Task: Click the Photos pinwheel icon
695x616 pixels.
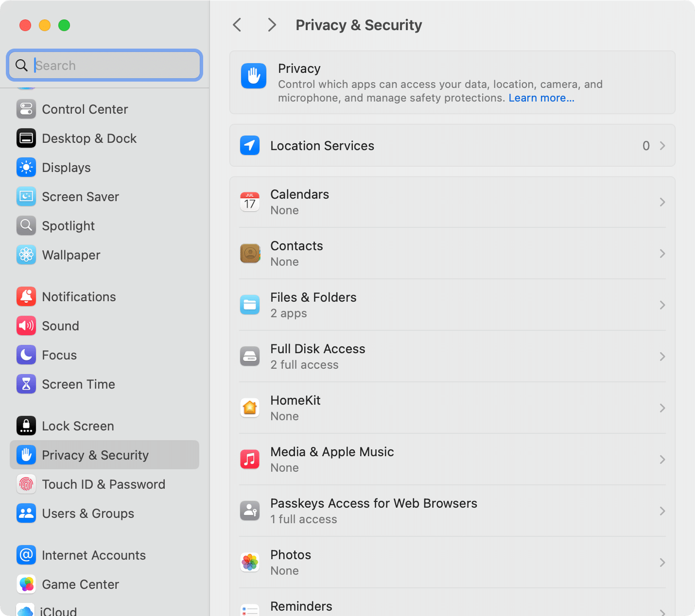Action: click(x=250, y=562)
